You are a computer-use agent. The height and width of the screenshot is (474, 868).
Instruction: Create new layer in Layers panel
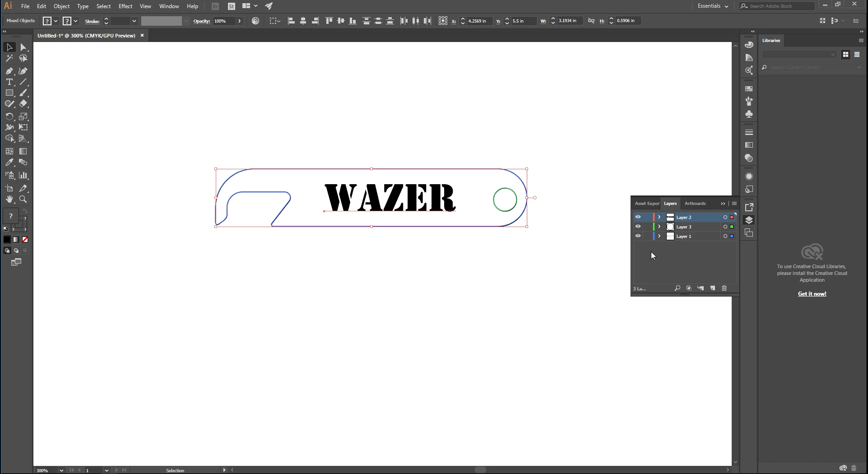click(x=713, y=288)
